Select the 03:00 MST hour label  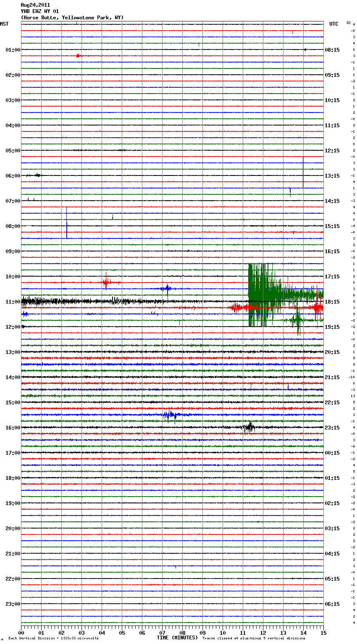coord(13,100)
